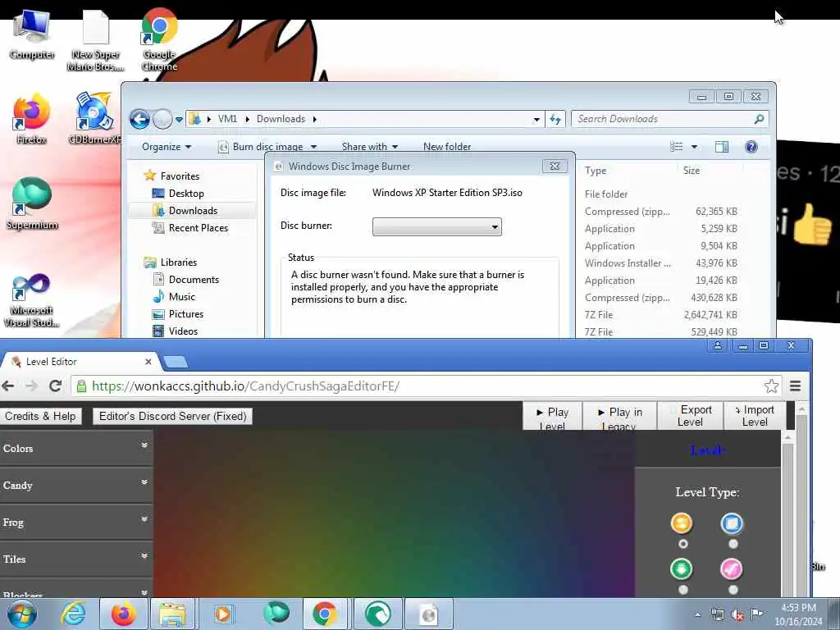Click Credits & Help button
840x630 pixels.
(40, 416)
